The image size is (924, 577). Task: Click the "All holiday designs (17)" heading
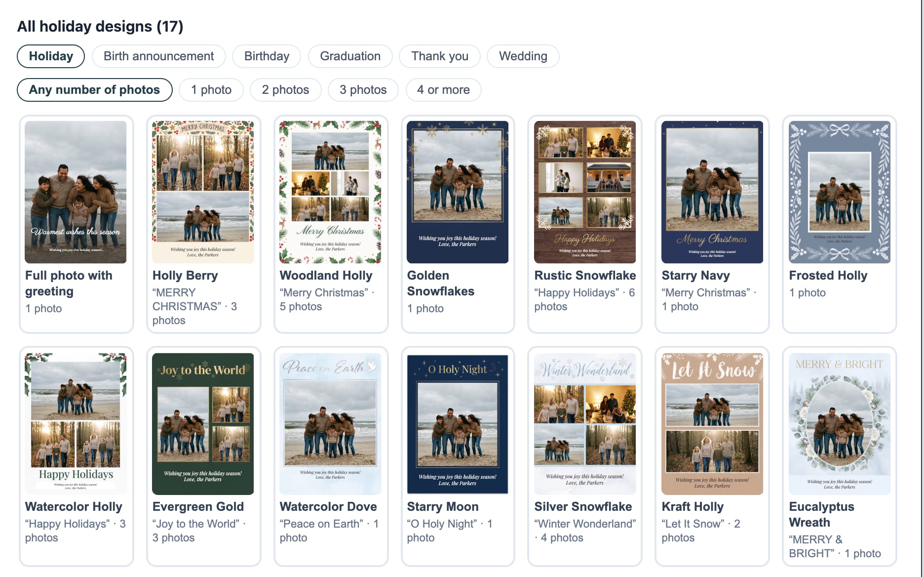pyautogui.click(x=100, y=26)
